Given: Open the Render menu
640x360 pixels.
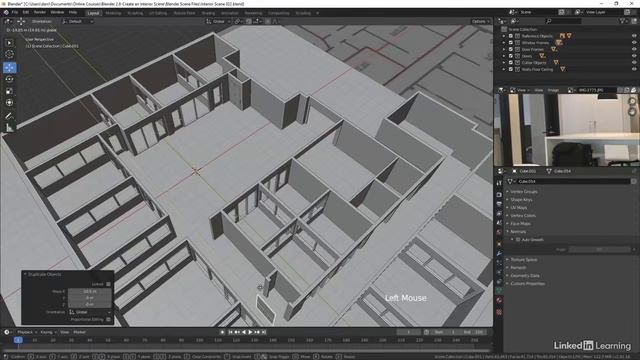Looking at the screenshot, I should click(x=40, y=13).
